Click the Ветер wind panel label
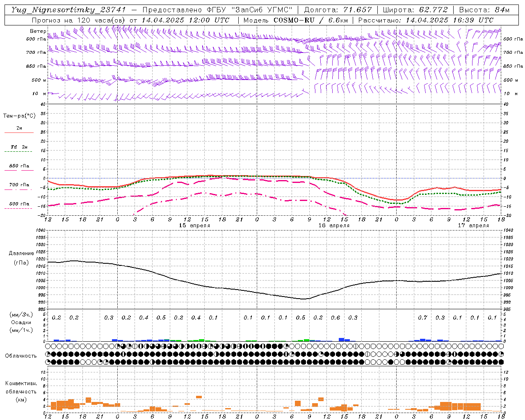 pos(38,31)
